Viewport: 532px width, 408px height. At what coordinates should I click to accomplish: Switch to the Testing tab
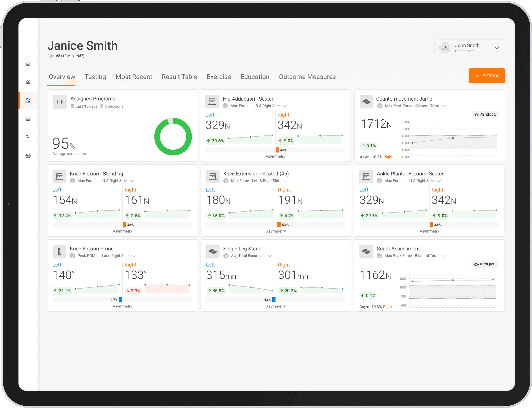(95, 77)
